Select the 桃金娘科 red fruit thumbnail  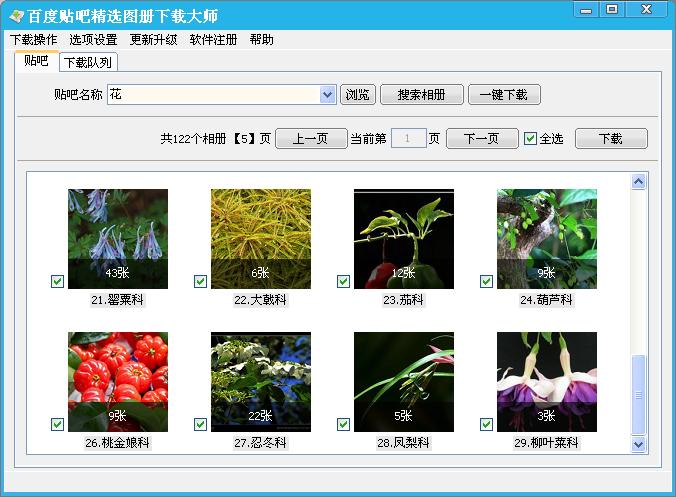point(118,381)
